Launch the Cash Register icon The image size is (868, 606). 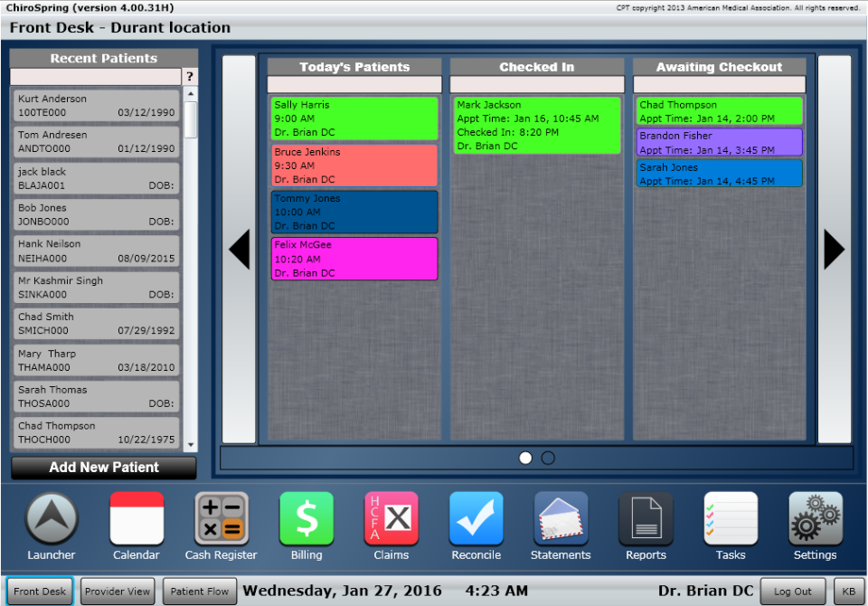pos(222,519)
